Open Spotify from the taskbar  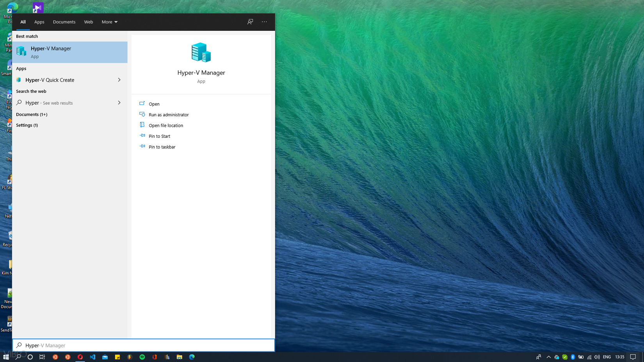point(142,357)
